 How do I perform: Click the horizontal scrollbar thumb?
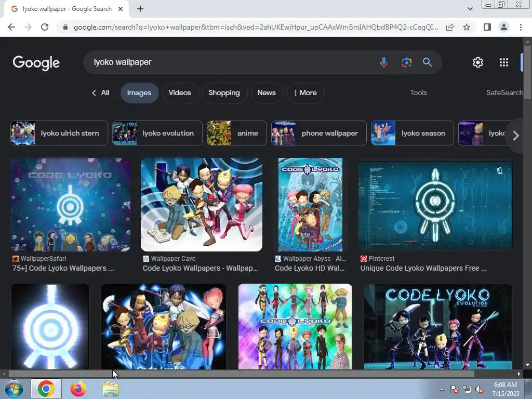241,374
